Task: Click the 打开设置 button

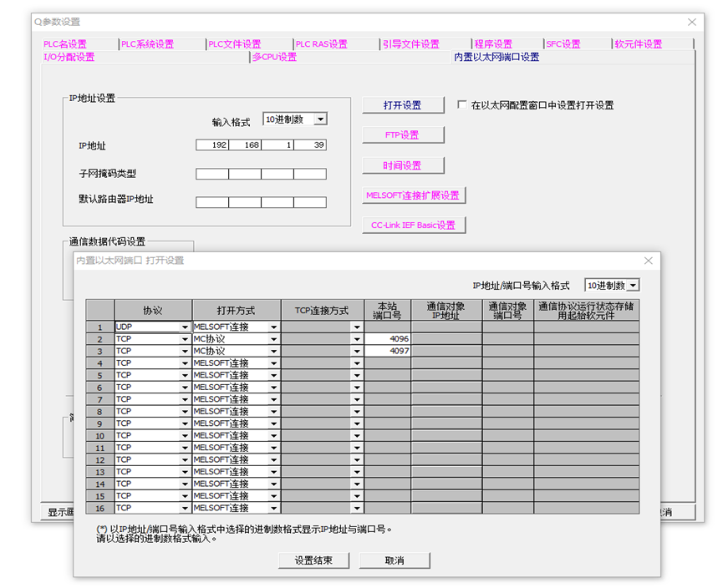Action: (403, 104)
